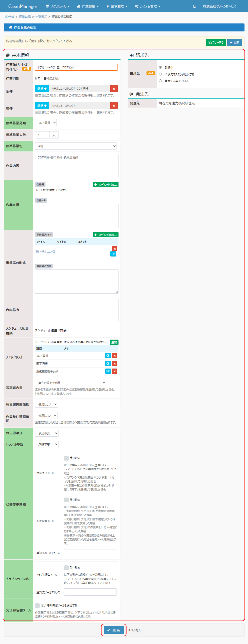
Task: Clear the selected 案件 with red X
Action: [x=114, y=89]
